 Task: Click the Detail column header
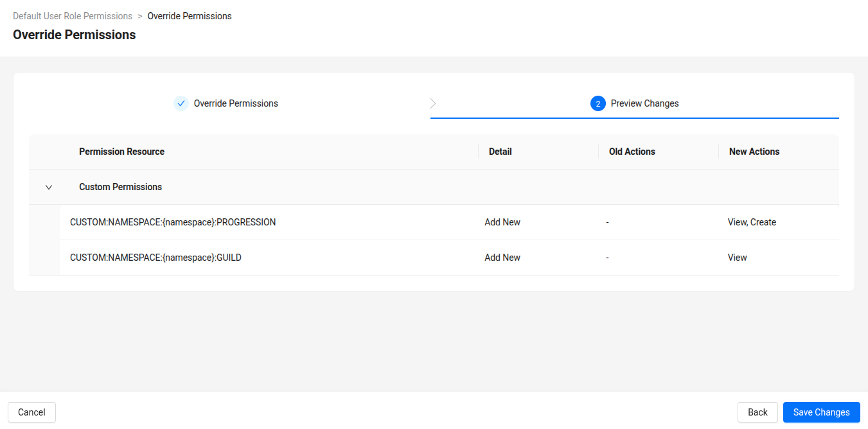click(500, 151)
